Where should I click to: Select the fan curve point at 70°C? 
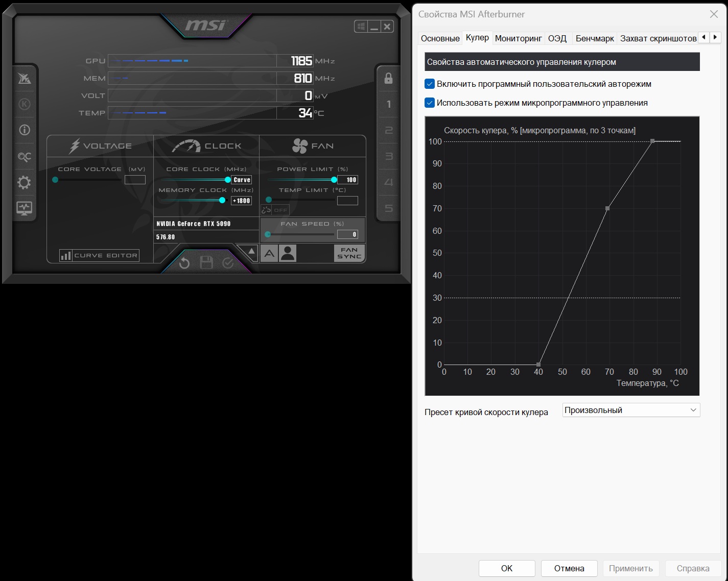click(607, 208)
